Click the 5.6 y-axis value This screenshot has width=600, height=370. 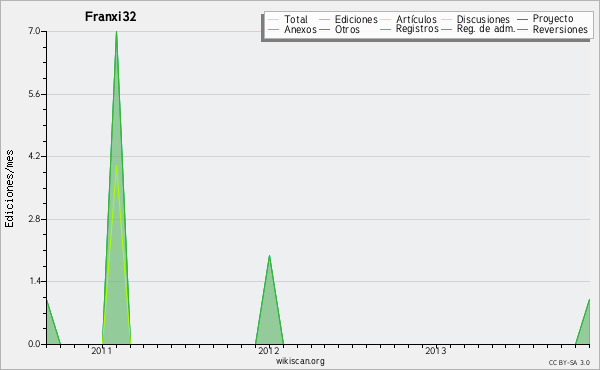click(x=34, y=94)
